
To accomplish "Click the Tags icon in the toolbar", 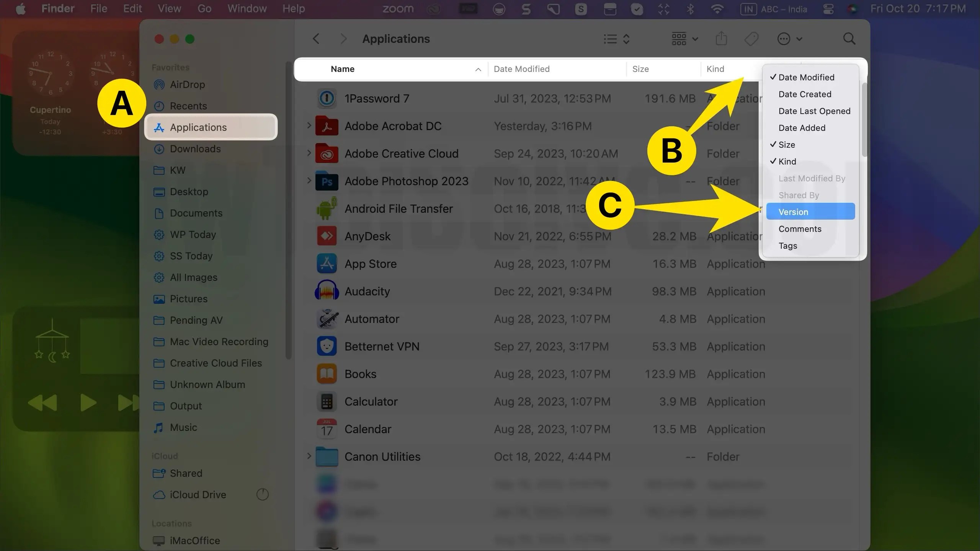I will coord(751,39).
